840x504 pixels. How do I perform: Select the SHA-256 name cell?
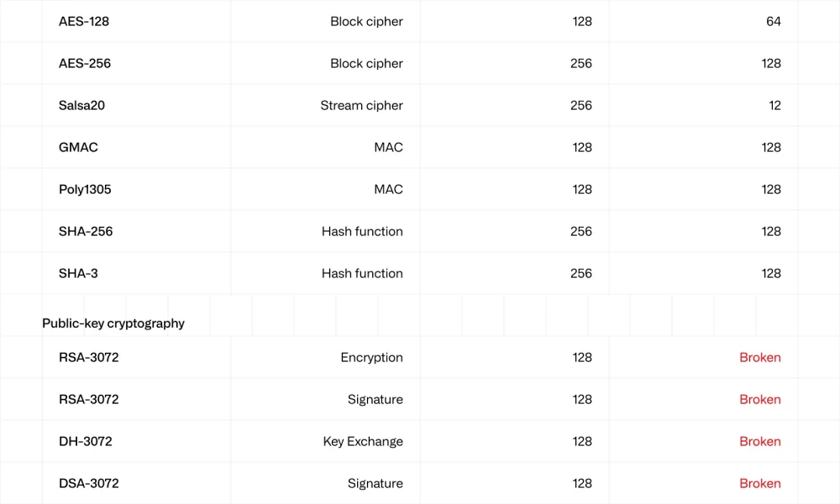86,232
